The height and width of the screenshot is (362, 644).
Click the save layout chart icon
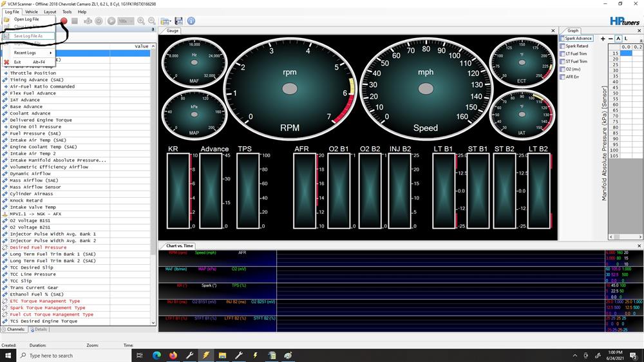coord(179,21)
